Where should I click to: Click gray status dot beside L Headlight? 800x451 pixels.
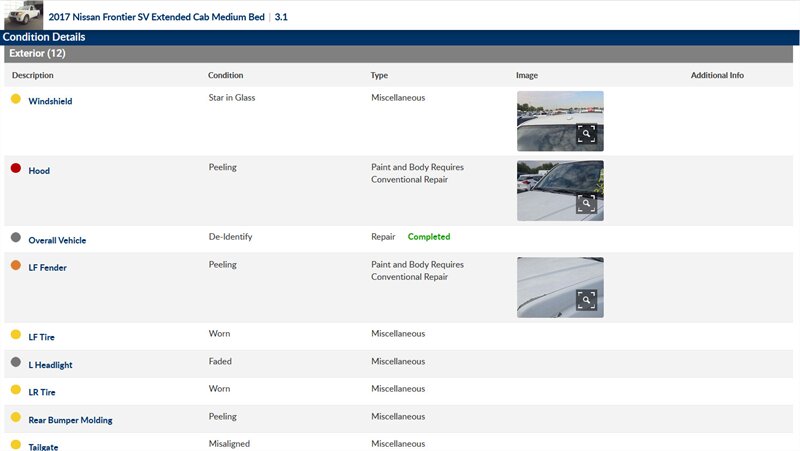[16, 363]
